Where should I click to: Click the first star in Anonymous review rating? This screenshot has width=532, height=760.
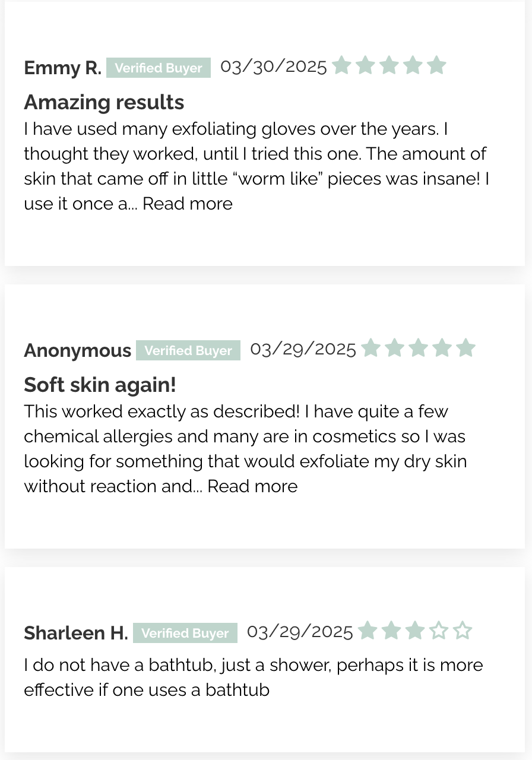370,347
